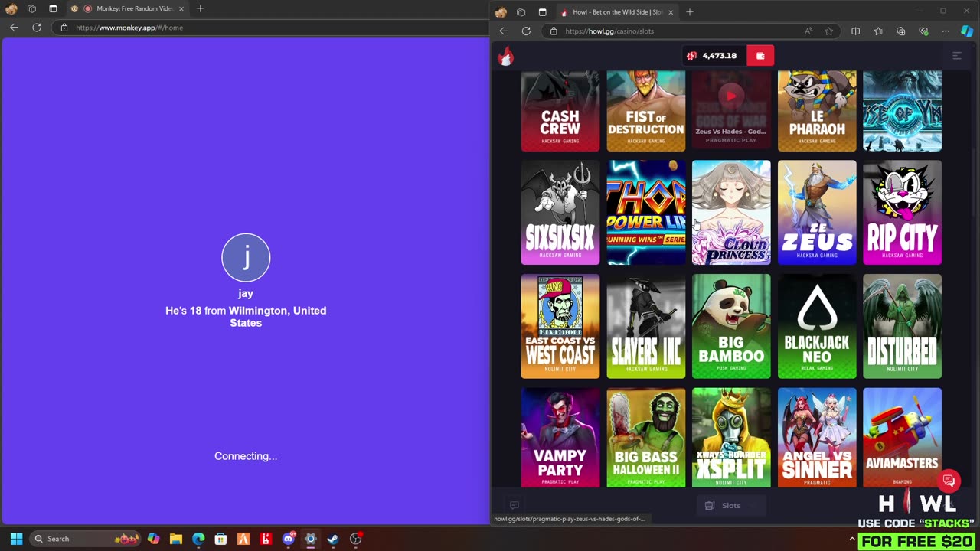Open the Howl wallet deposit button
The image size is (980, 551).
pyautogui.click(x=760, y=56)
